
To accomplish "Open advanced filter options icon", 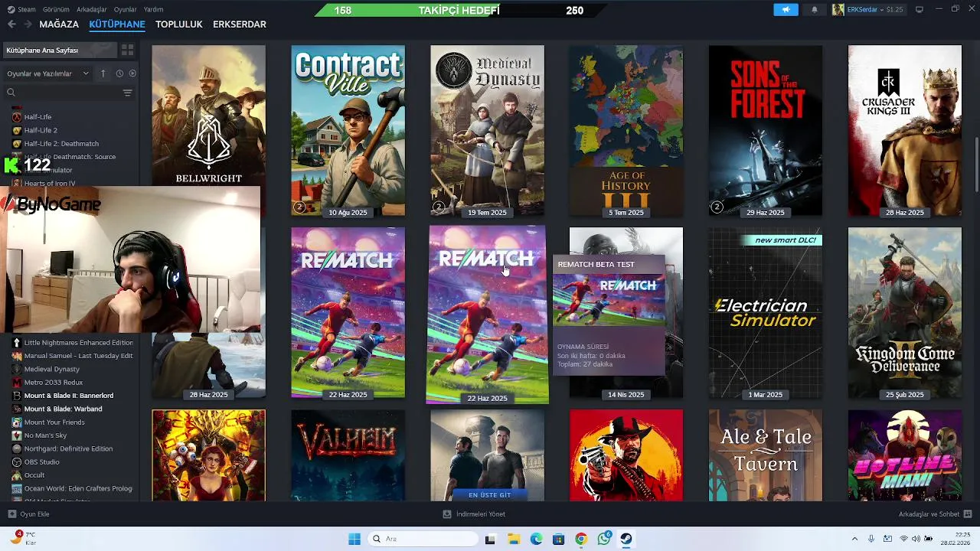I will click(127, 93).
